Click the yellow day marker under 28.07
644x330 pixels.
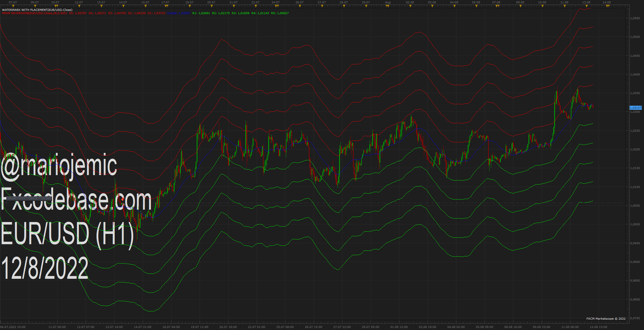click(344, 6)
